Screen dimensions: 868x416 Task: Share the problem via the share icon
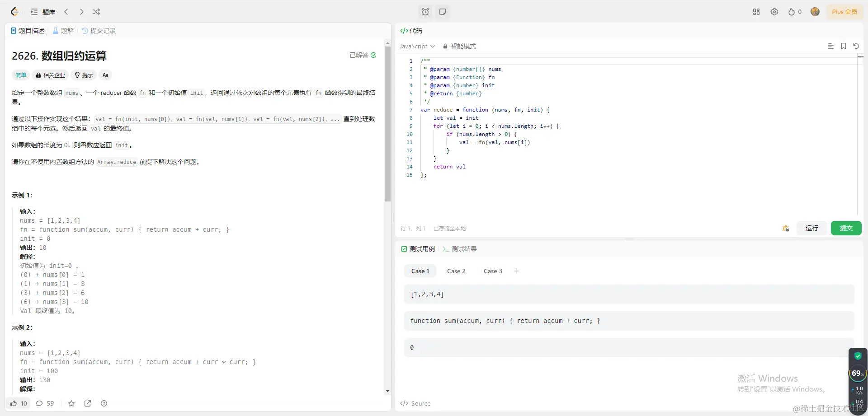point(88,403)
